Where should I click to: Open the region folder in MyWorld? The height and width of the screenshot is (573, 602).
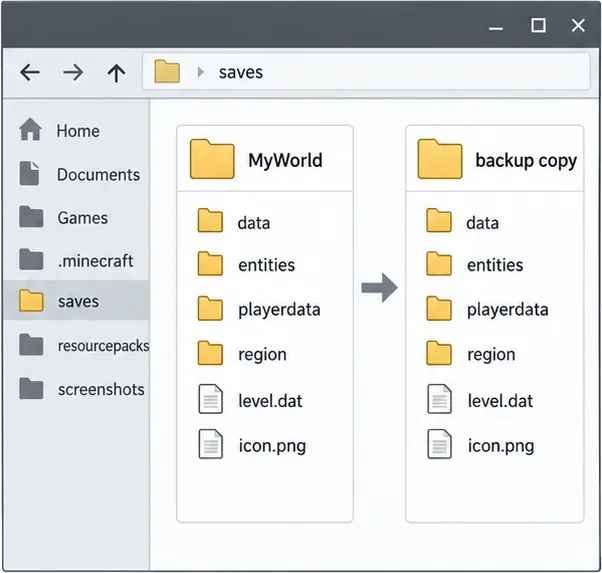(242, 353)
